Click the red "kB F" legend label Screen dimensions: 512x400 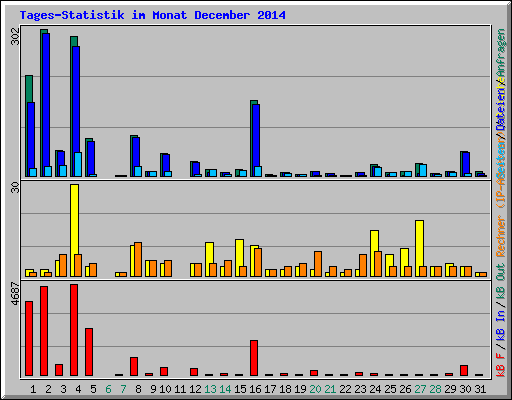[501, 365]
